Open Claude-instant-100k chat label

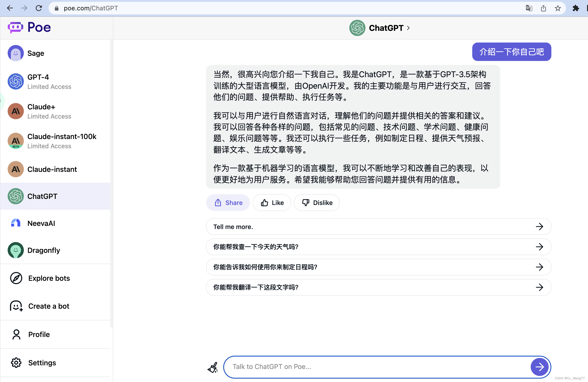click(62, 136)
